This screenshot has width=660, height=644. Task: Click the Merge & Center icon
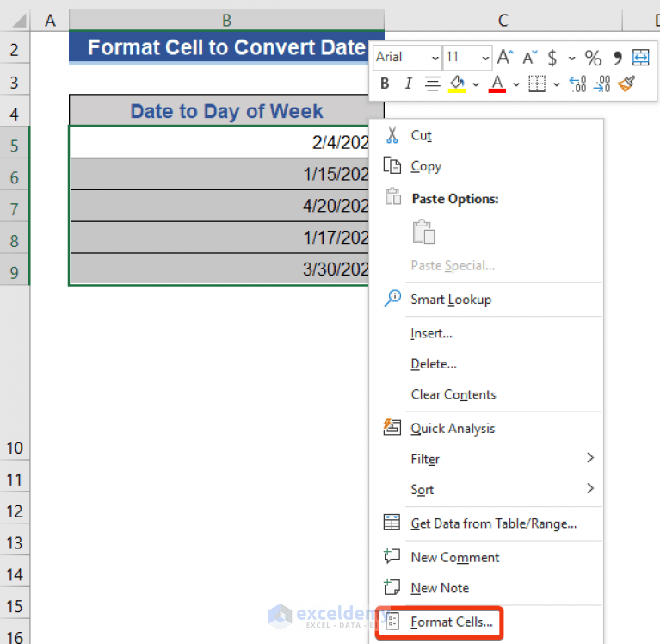[640, 58]
